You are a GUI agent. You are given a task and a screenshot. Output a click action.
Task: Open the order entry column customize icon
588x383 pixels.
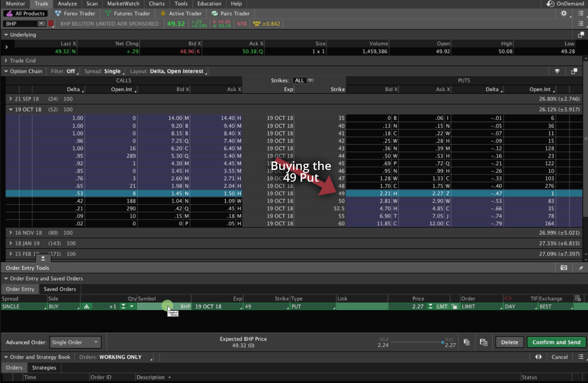pyautogui.click(x=578, y=298)
